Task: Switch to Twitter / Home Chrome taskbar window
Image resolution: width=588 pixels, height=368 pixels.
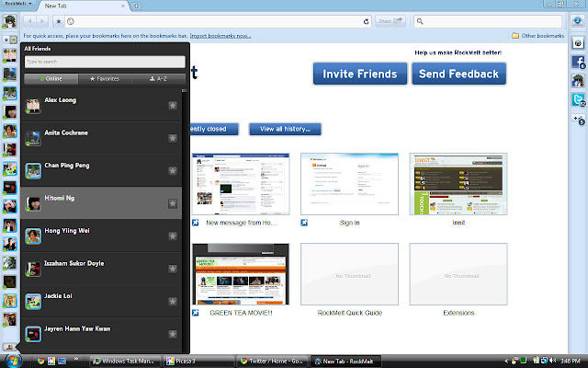Action: (x=272, y=362)
